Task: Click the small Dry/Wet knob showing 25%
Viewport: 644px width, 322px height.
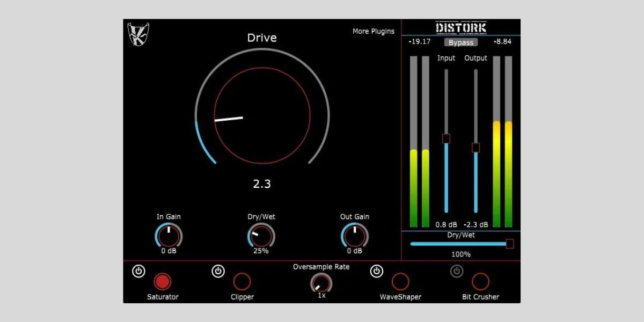Action: (x=261, y=235)
